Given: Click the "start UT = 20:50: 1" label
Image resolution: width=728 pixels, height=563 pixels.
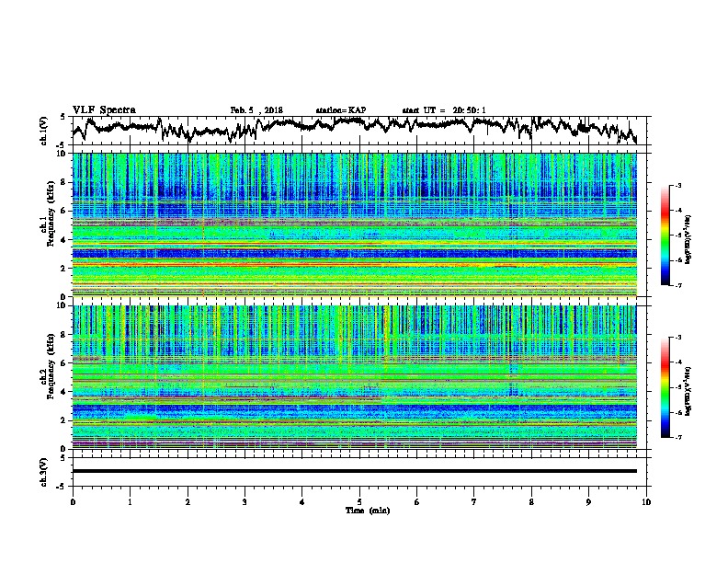Looking at the screenshot, I should coord(444,110).
